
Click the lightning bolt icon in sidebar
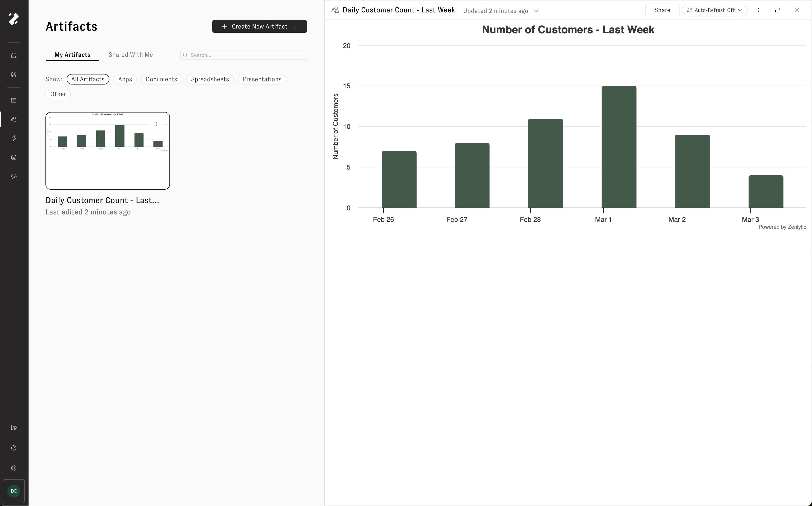point(14,139)
